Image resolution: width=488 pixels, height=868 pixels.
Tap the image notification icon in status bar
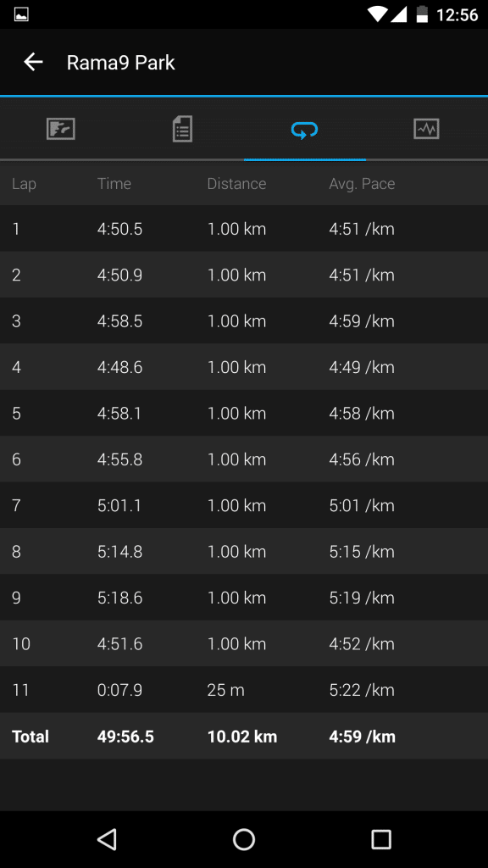[x=21, y=15]
